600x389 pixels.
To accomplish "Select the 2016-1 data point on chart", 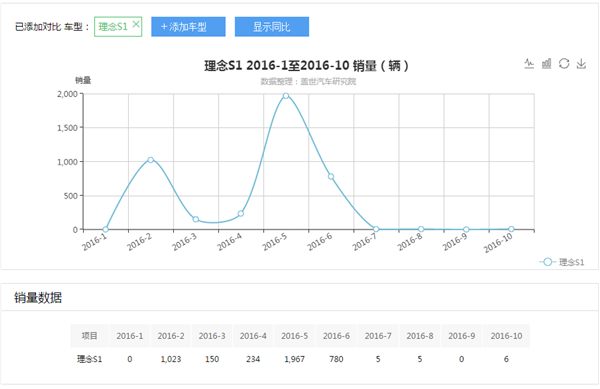I will [x=106, y=229].
